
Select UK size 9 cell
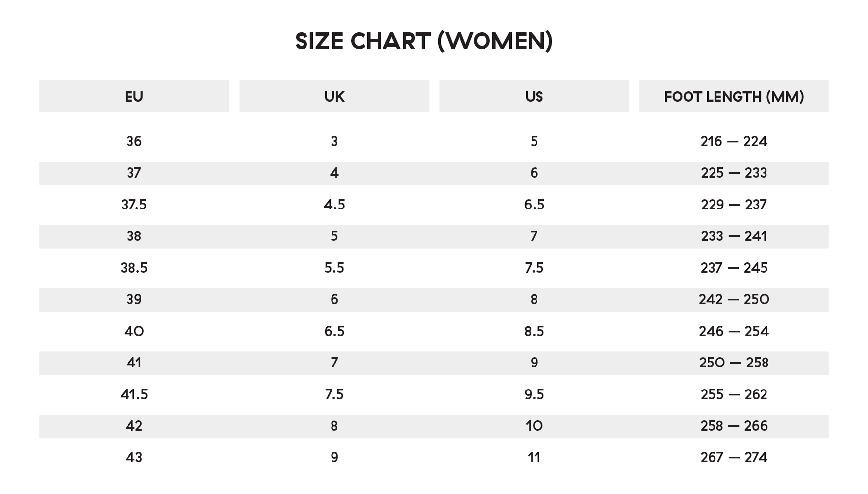(x=334, y=458)
